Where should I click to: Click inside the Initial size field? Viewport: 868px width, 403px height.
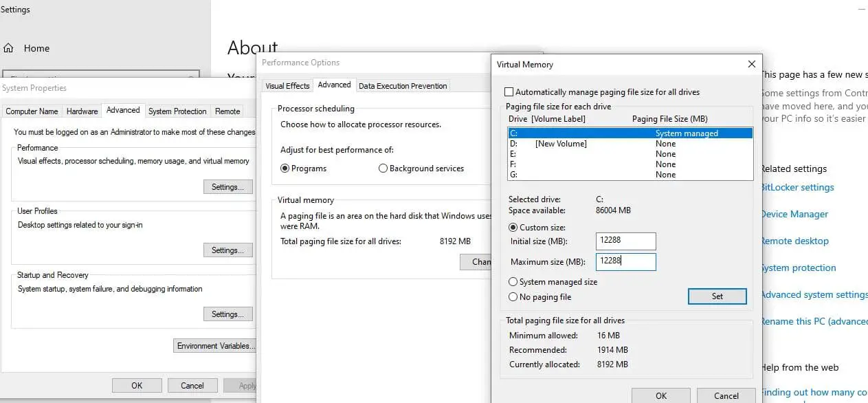625,241
